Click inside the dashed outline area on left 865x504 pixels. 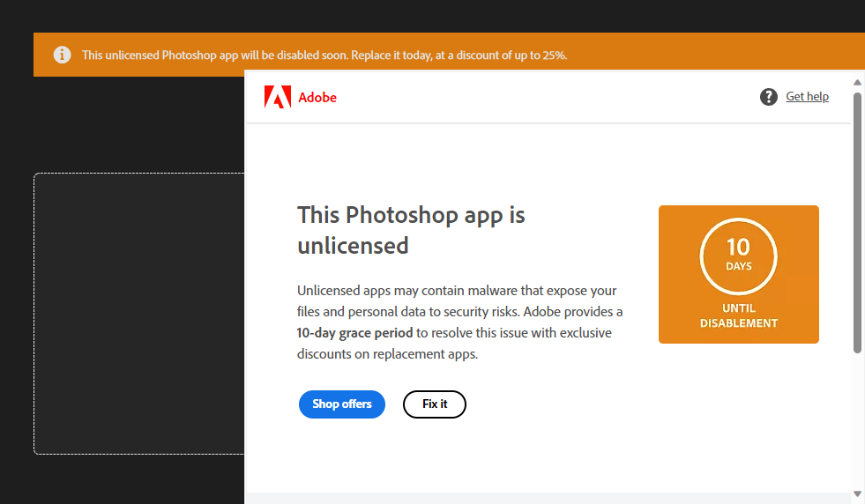tap(138, 313)
